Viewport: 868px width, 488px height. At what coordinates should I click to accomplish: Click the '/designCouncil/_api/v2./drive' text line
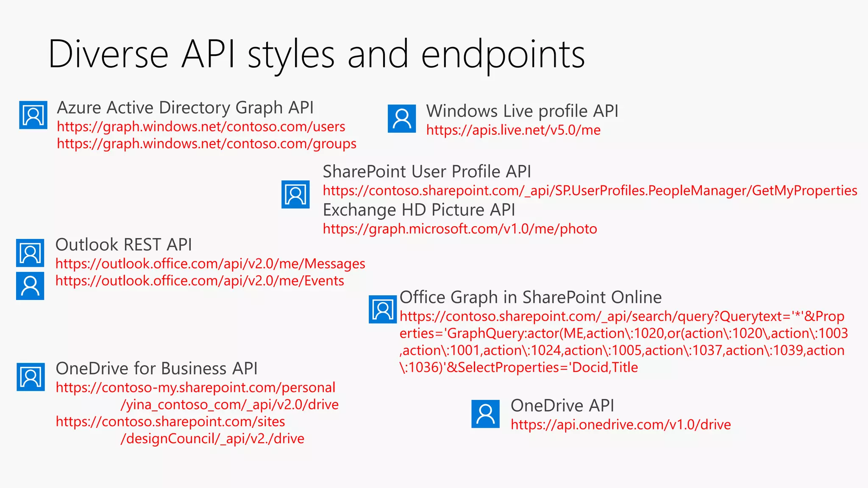coord(212,438)
